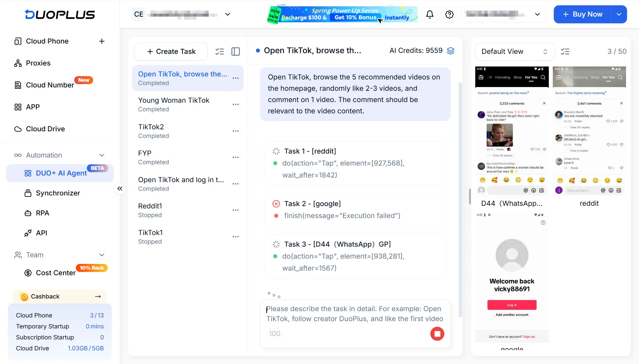639x364 pixels.
Task: Open Buy Now dropdown arrow
Action: click(x=619, y=14)
